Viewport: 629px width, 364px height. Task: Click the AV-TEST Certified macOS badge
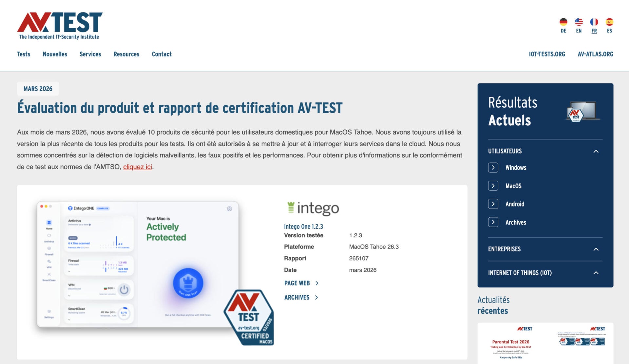[249, 317]
